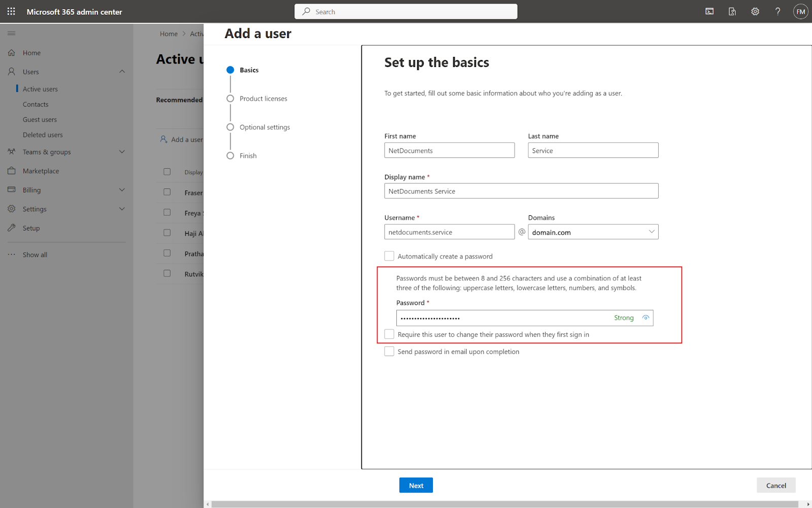
Task: Select the Display name header checkbox
Action: [167, 172]
